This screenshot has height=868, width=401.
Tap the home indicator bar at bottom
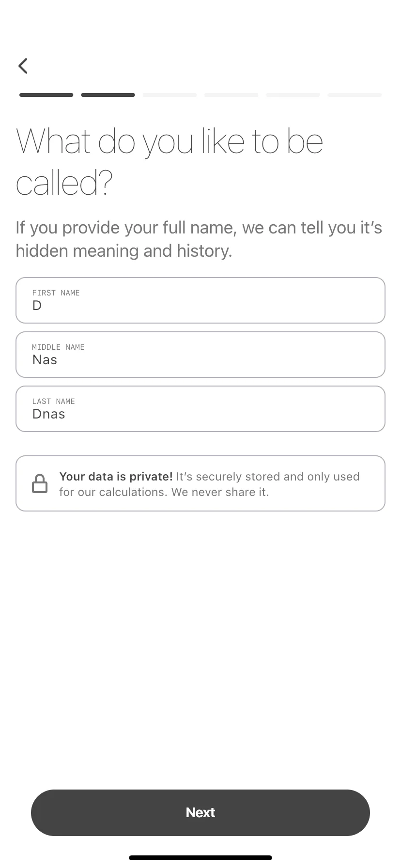200,858
